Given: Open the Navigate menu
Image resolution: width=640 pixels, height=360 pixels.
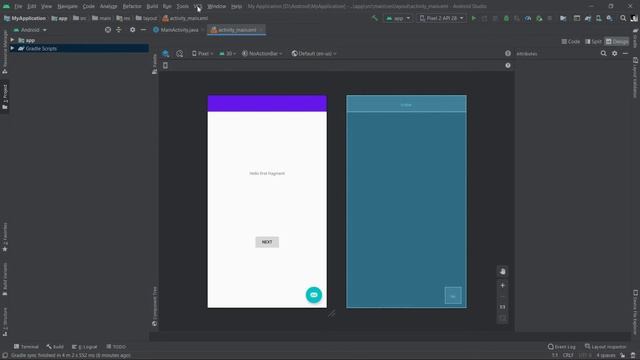Looking at the screenshot, I should 67,7.
